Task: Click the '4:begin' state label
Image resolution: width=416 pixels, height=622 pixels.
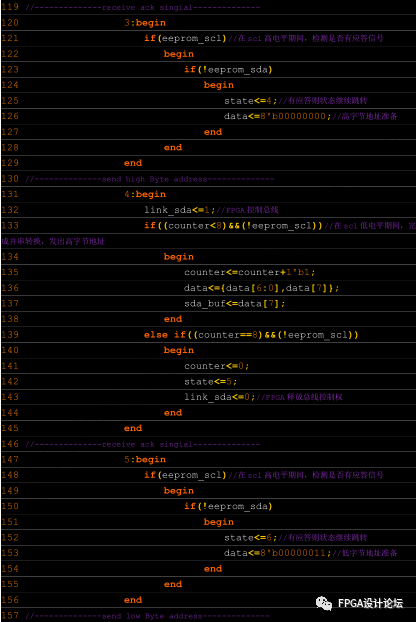Action: click(145, 194)
